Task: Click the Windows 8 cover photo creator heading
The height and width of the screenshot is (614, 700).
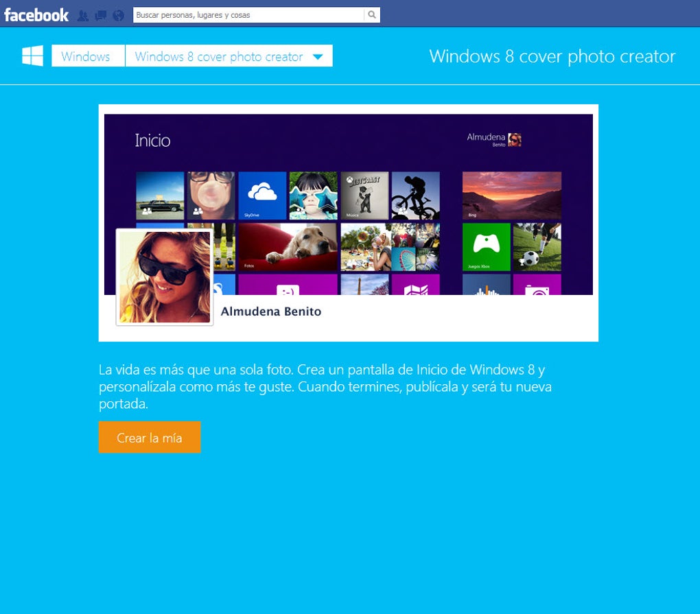Action: pos(552,56)
